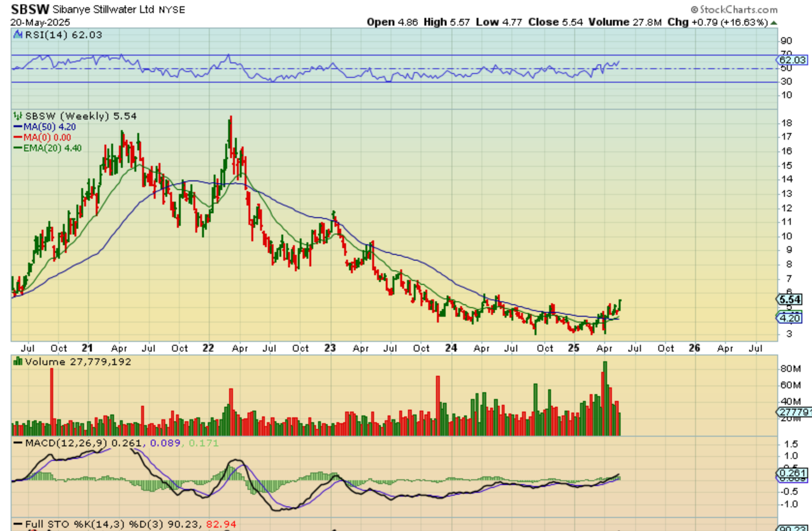This screenshot has width=812, height=531.
Task: Click the Chg +0.79 (+16.63%) value
Action: (717, 22)
